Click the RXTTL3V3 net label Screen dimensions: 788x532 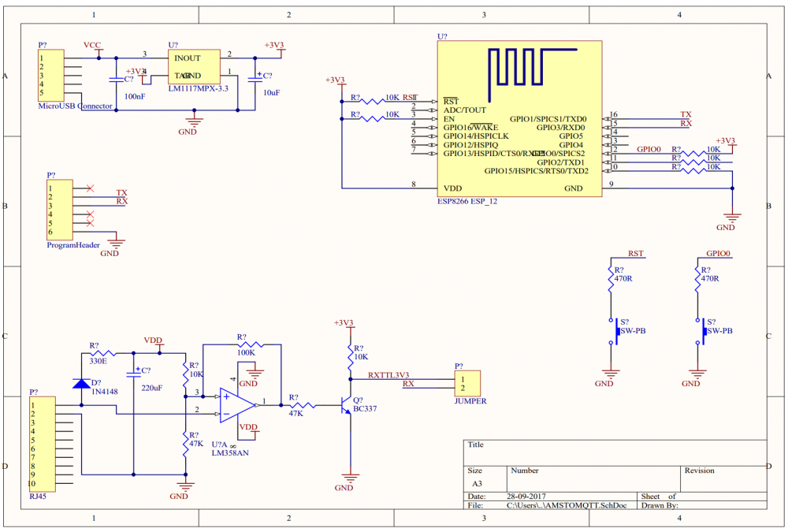coord(388,375)
